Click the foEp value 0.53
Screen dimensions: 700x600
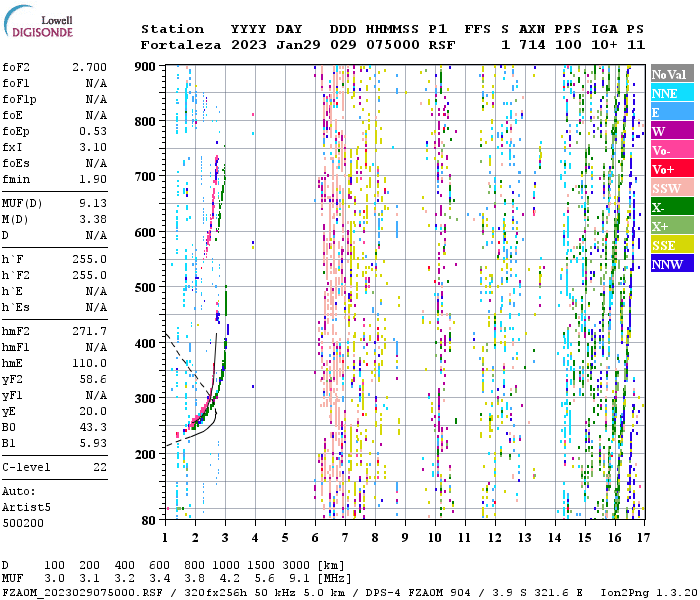93,132
